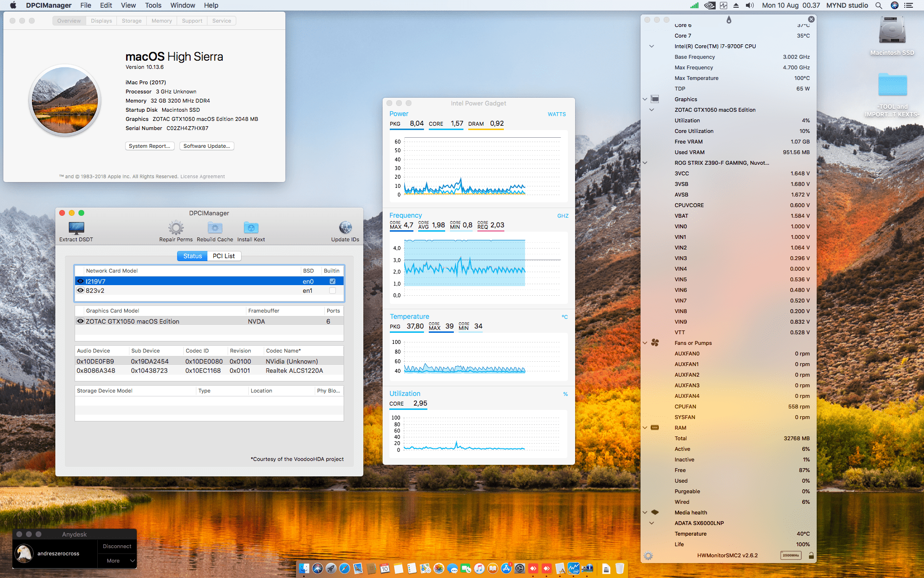Click NVIDIA eye icon in menu bar
The height and width of the screenshot is (578, 924).
pos(709,5)
